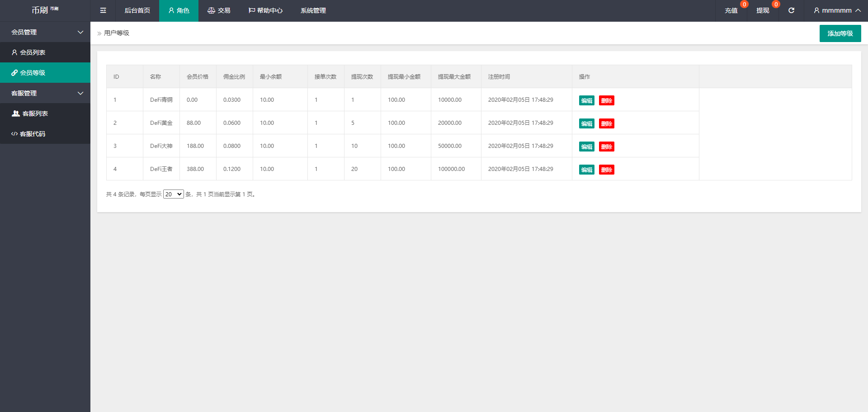Viewport: 868px width, 412px height.
Task: Toggle the sidebar collapse hamburger icon
Action: click(103, 10)
